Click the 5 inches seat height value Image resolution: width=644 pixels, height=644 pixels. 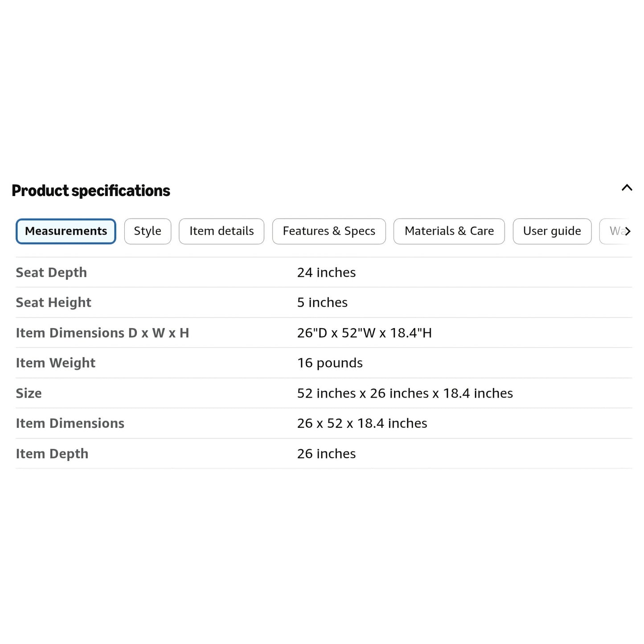click(322, 303)
